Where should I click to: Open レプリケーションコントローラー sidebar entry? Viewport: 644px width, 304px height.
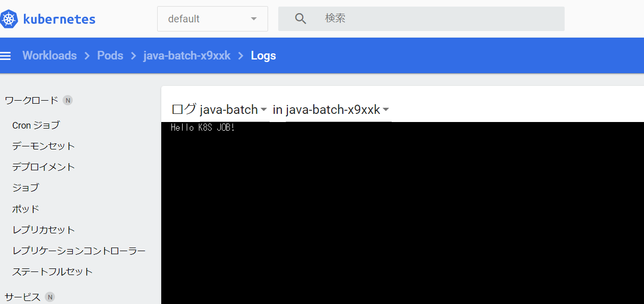(x=79, y=251)
